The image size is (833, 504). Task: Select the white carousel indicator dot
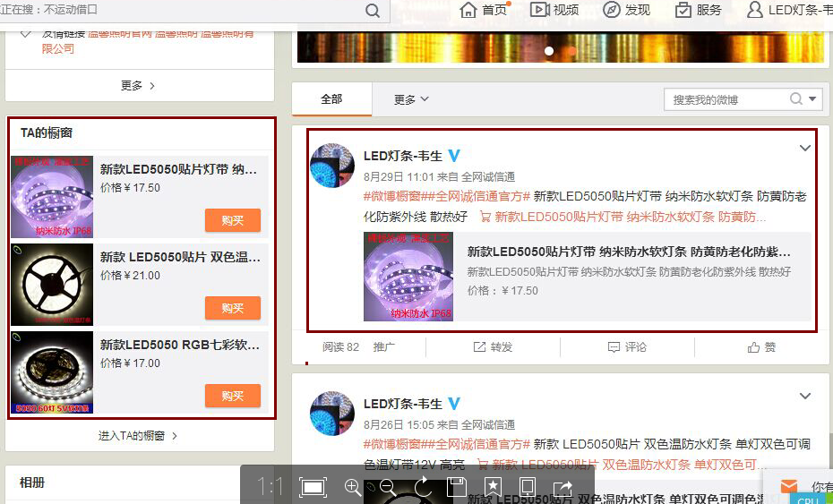[549, 51]
